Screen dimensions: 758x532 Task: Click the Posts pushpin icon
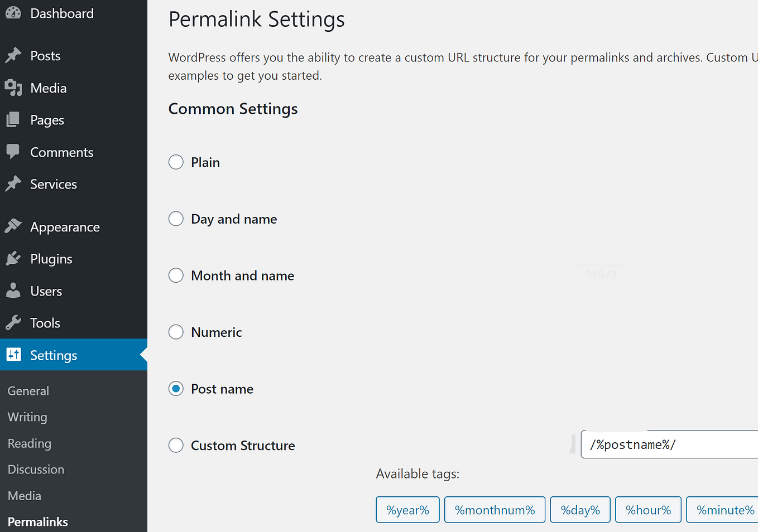click(13, 56)
